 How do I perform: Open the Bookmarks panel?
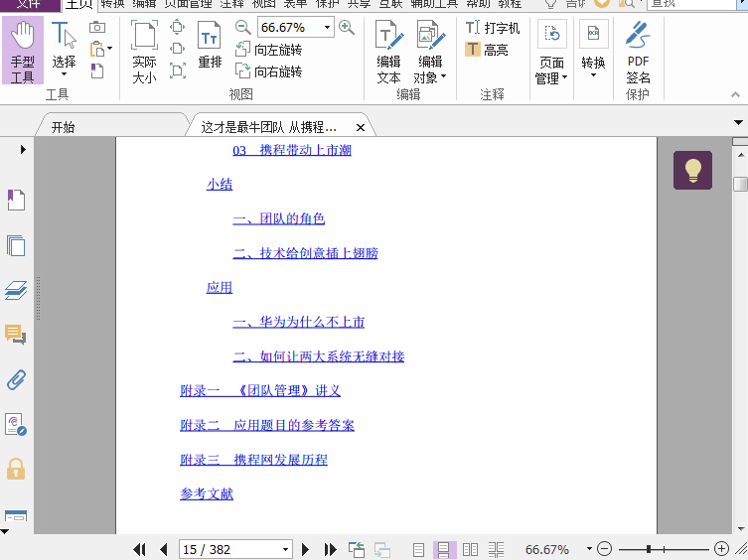coord(16,200)
